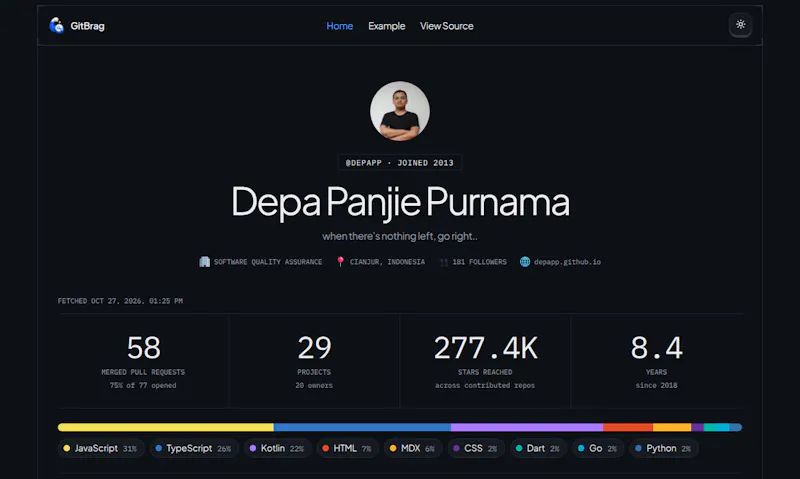The width and height of the screenshot is (800, 479).
Task: Click the 20 owners subtext
Action: 314,385
